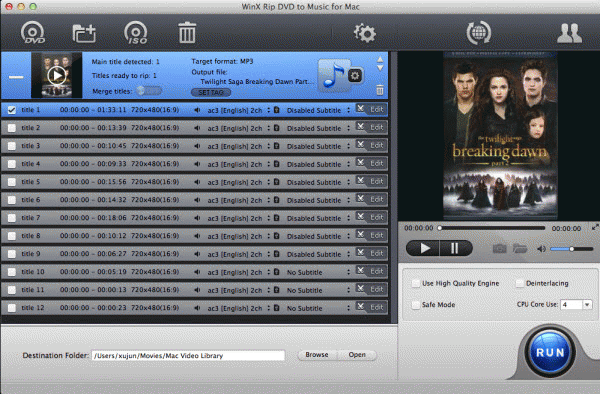600x394 pixels.
Task: Click 'Target format: MP3' text
Action: click(x=222, y=61)
